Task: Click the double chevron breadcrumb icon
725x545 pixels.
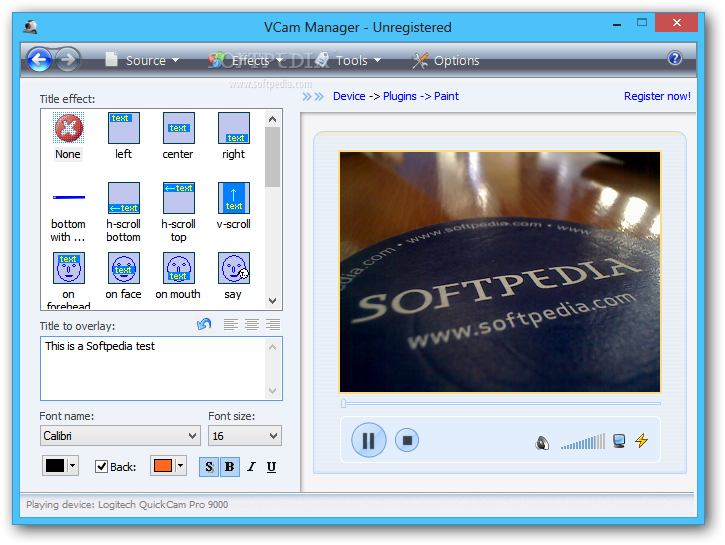Action: click(x=313, y=97)
